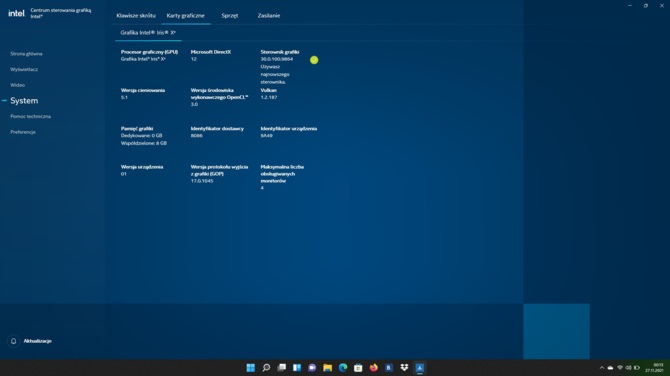Viewport: 670px width, 376px height.
Task: Click the GOP version 17.0.1045 value
Action: coord(202,181)
